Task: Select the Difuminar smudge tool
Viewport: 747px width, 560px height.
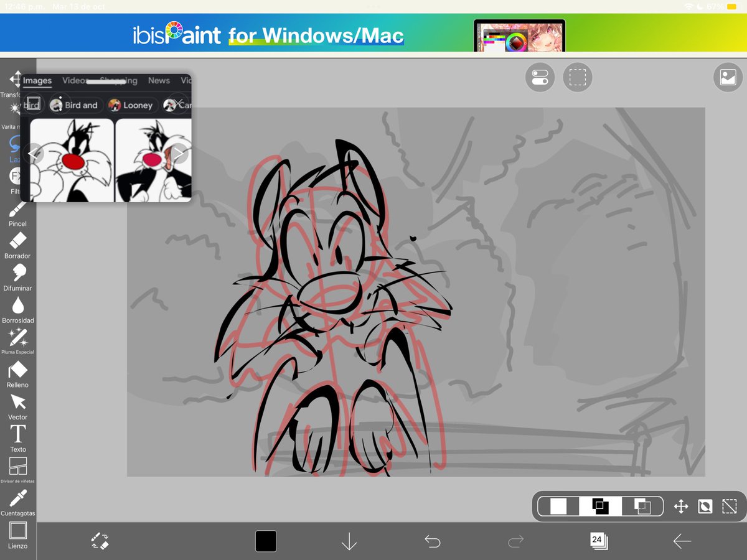Action: coord(17,278)
